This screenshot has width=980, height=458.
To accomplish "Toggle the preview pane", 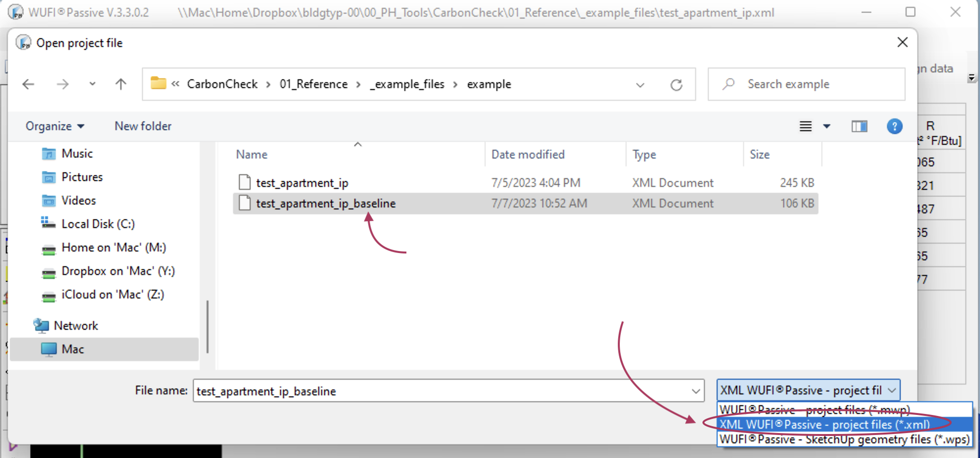I will pyautogui.click(x=860, y=126).
